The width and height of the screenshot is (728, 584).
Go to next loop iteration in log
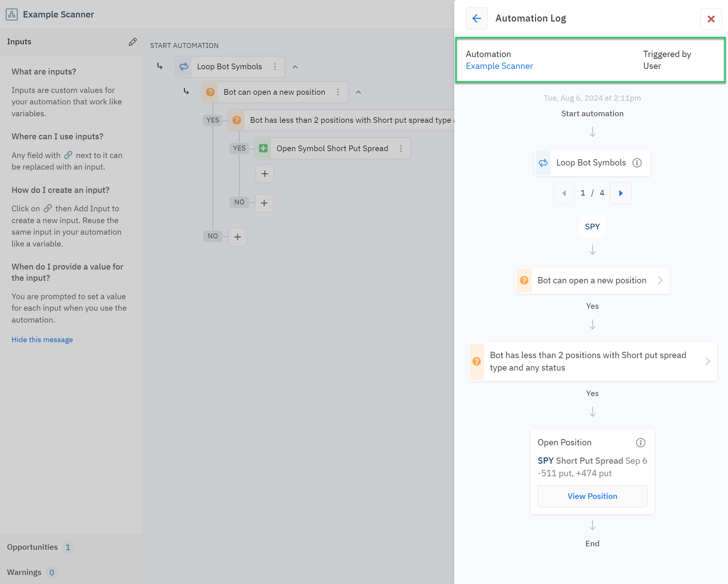point(621,193)
